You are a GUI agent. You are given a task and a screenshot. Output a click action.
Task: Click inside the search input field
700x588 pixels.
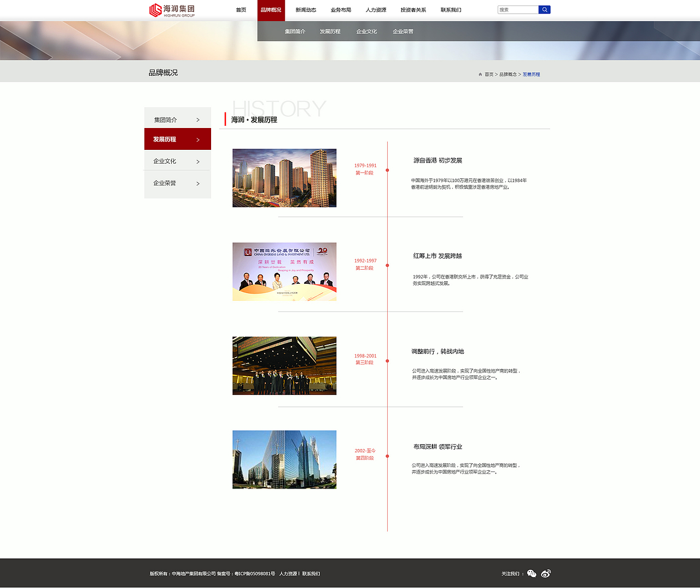click(517, 9)
